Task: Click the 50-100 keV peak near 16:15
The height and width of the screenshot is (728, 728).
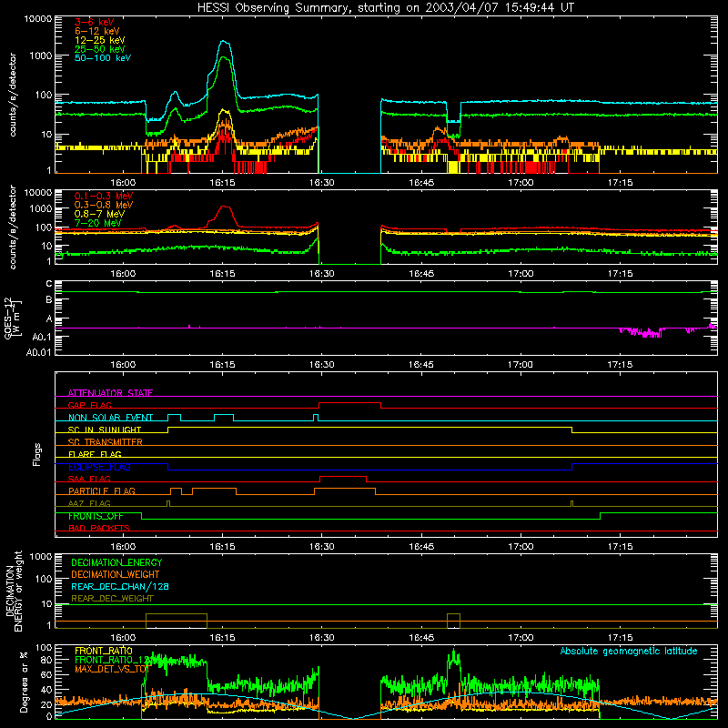Action: pos(224,42)
